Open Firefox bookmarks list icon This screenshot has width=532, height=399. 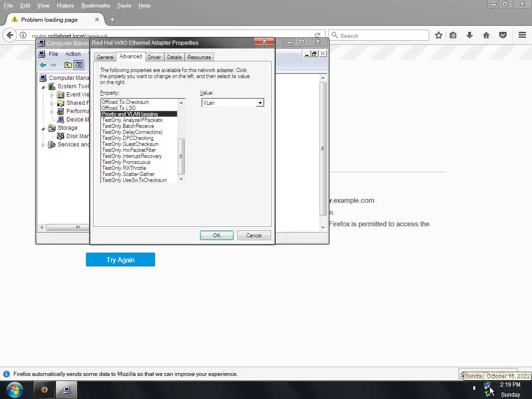[453, 35]
